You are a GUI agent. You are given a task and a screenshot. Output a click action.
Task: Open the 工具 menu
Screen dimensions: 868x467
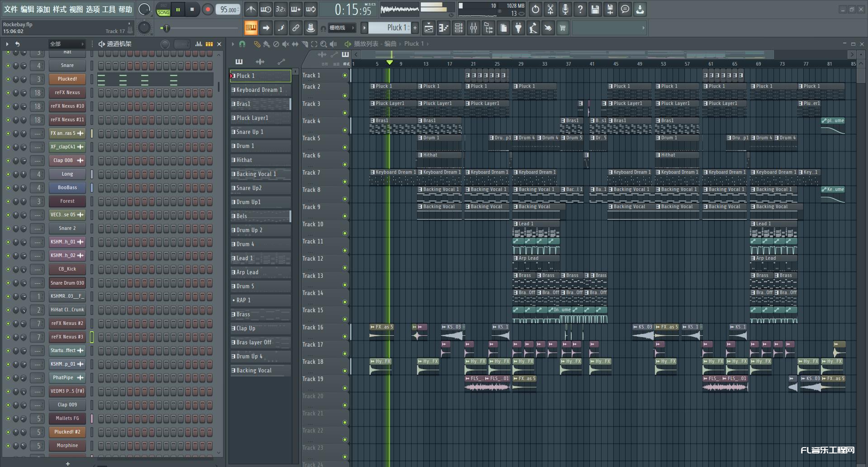click(109, 10)
